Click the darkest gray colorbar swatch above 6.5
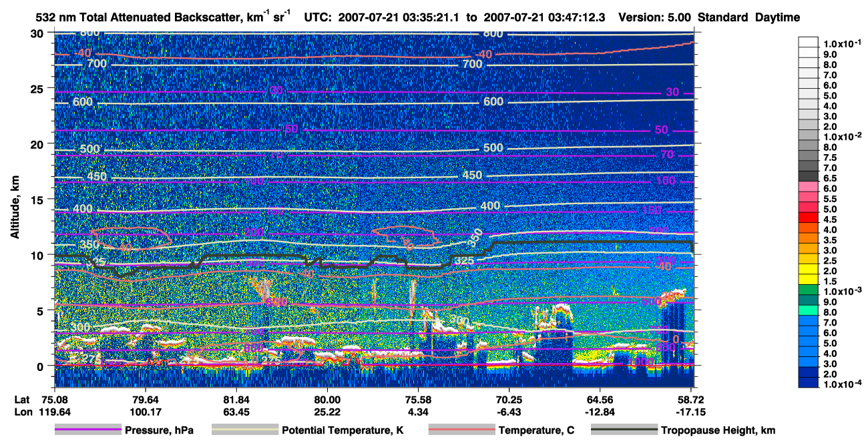This screenshot has width=868, height=445. pyautogui.click(x=808, y=176)
